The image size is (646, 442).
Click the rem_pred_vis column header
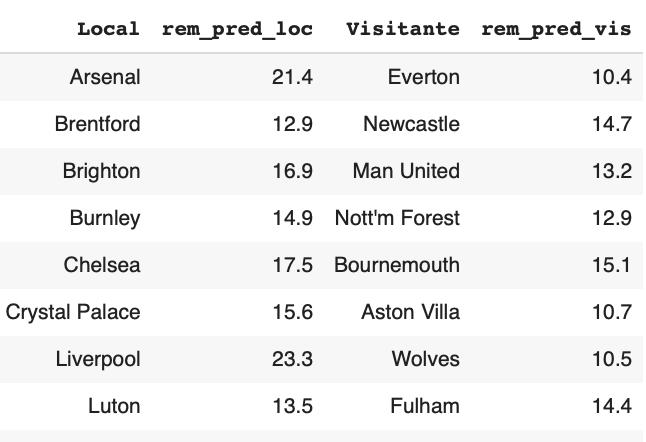pyautogui.click(x=557, y=30)
